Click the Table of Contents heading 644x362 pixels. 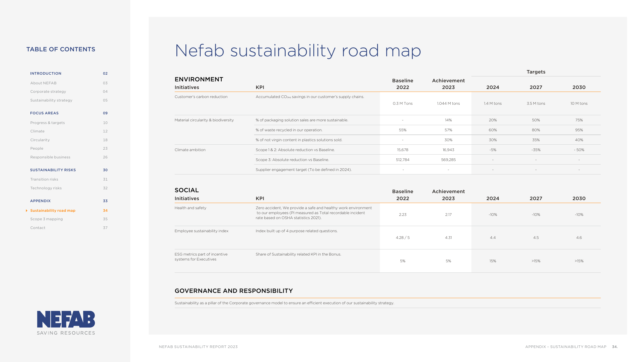61,49
